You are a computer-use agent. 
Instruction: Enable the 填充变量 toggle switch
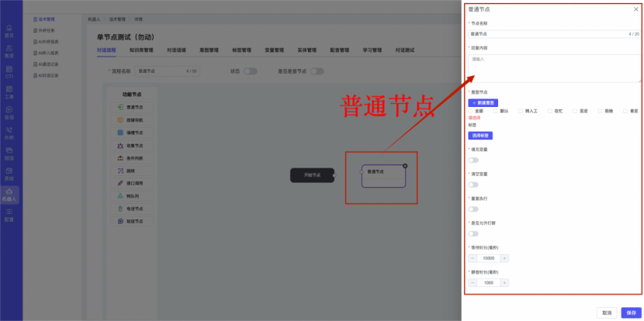click(x=473, y=160)
